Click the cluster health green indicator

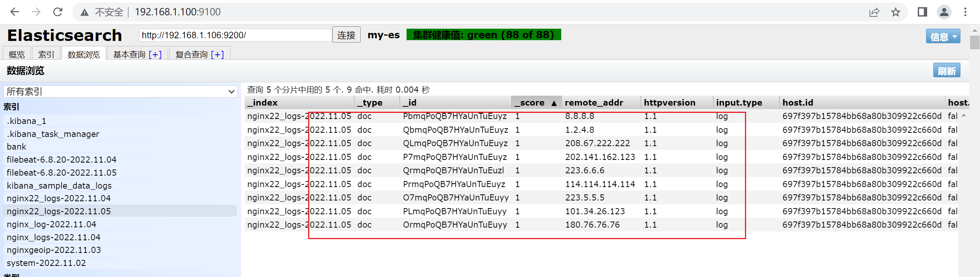tap(483, 35)
